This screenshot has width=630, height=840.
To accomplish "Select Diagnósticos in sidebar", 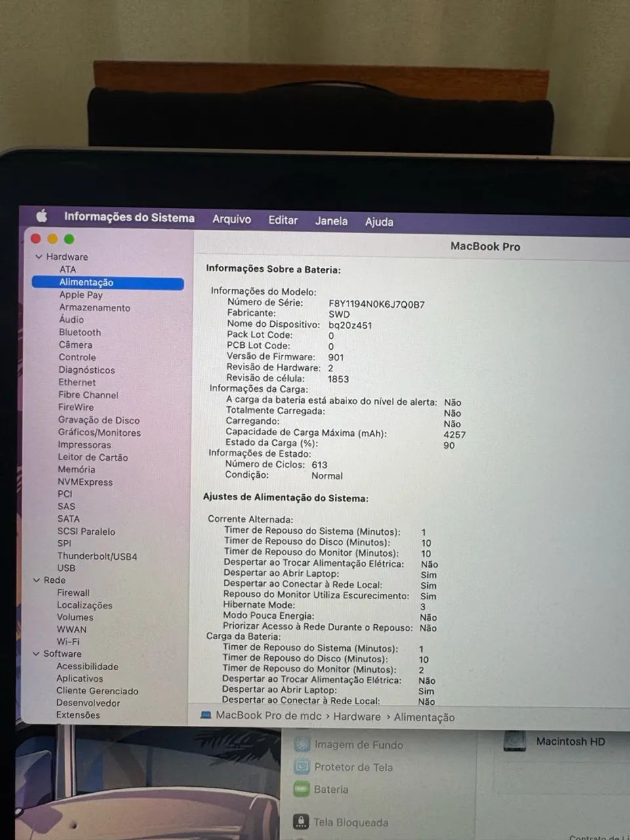I will click(87, 369).
